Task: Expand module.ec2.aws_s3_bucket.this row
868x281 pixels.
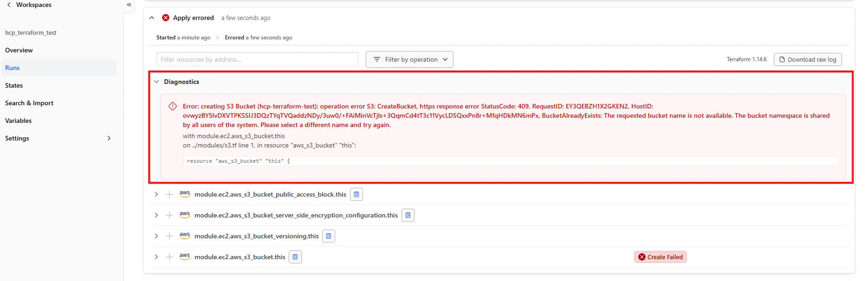Action: pyautogui.click(x=156, y=257)
